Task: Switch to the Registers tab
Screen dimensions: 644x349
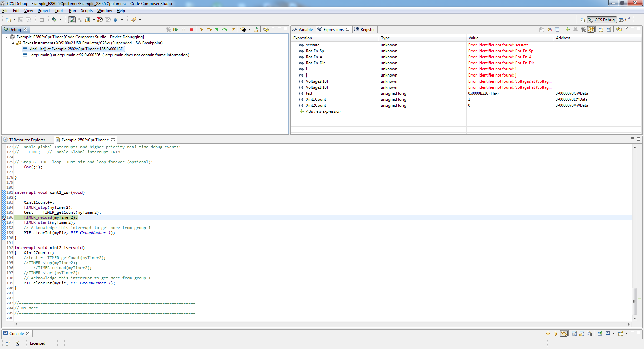Action: click(368, 29)
